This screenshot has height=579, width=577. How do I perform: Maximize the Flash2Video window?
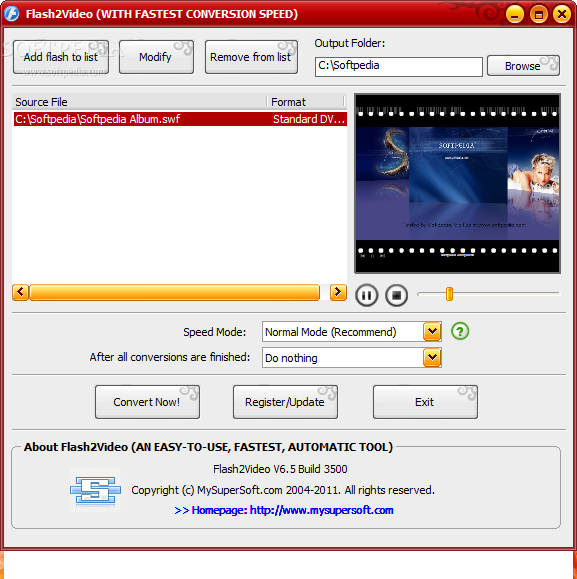tap(539, 14)
